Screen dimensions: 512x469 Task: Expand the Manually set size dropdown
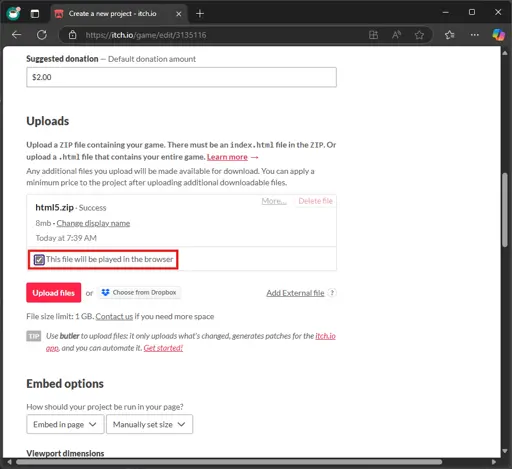[x=149, y=424]
